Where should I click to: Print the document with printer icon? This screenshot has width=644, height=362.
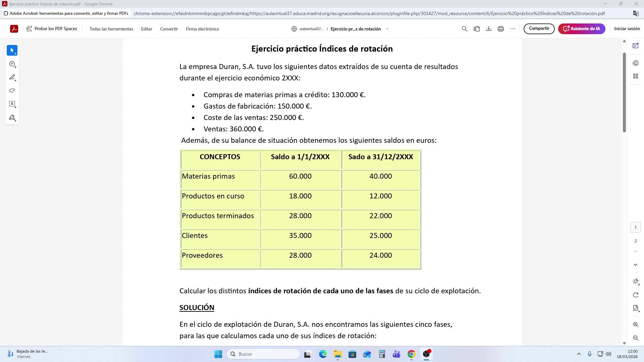tap(501, 29)
